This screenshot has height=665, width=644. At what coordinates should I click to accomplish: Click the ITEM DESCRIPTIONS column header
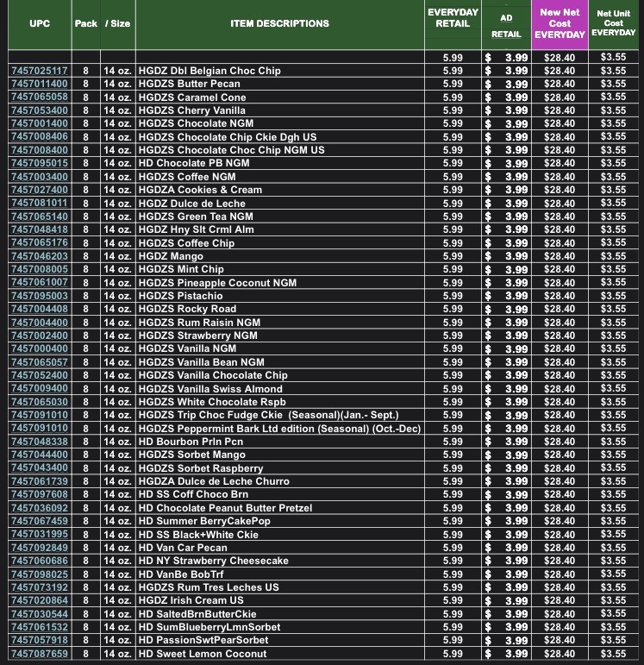(279, 24)
